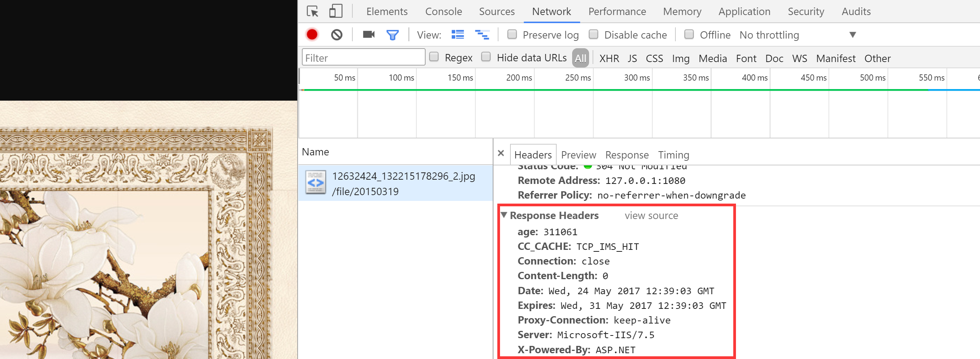
Task: Enable the Preserve log checkbox
Action: point(512,34)
